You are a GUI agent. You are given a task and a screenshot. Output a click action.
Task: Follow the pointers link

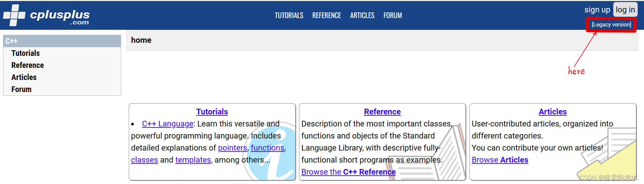[233, 148]
